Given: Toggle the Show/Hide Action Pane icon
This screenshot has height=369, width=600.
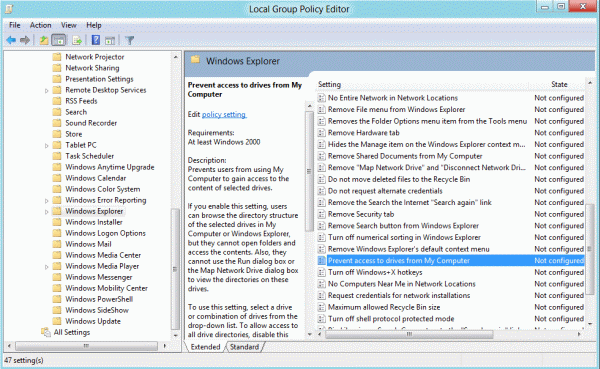Looking at the screenshot, I should [110, 40].
